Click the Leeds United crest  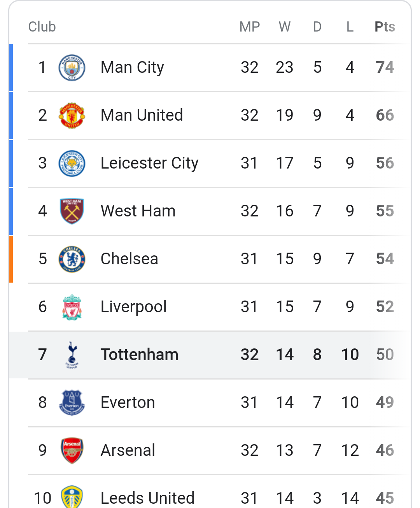(72, 497)
